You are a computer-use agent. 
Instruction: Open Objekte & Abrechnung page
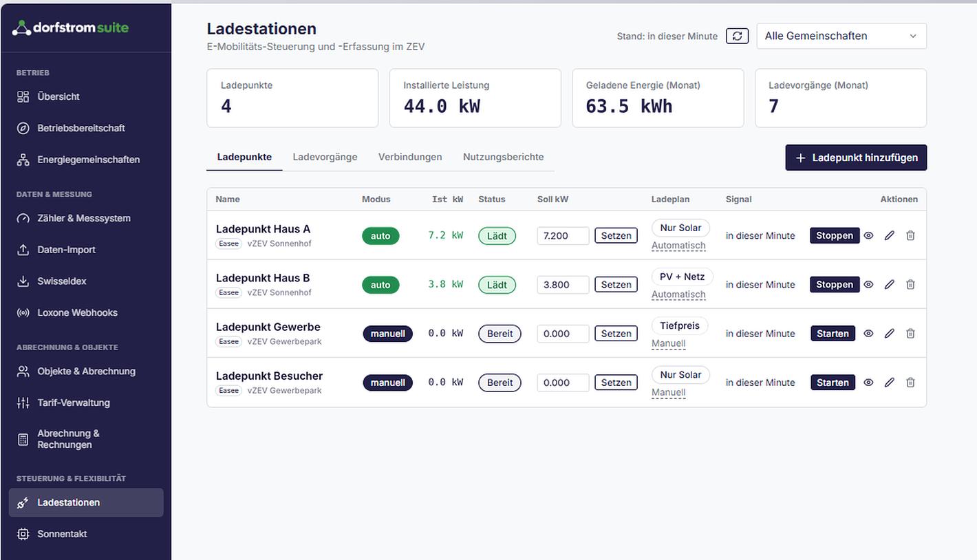click(x=86, y=371)
